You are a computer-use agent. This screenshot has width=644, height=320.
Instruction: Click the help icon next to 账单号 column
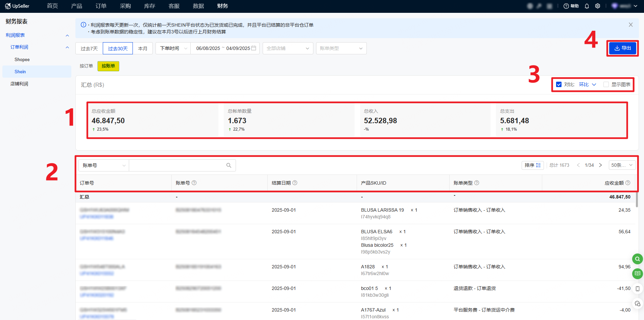point(194,183)
